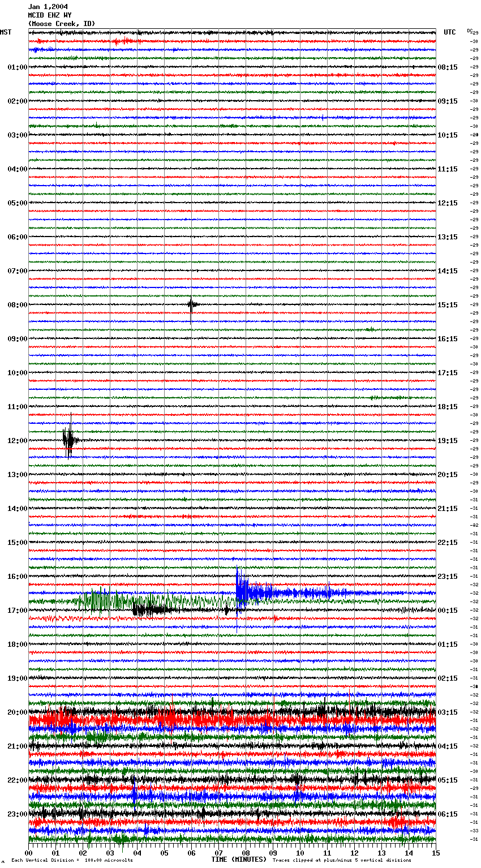Click the '22:00' MST time label
The image size is (481, 868).
[x=18, y=780]
